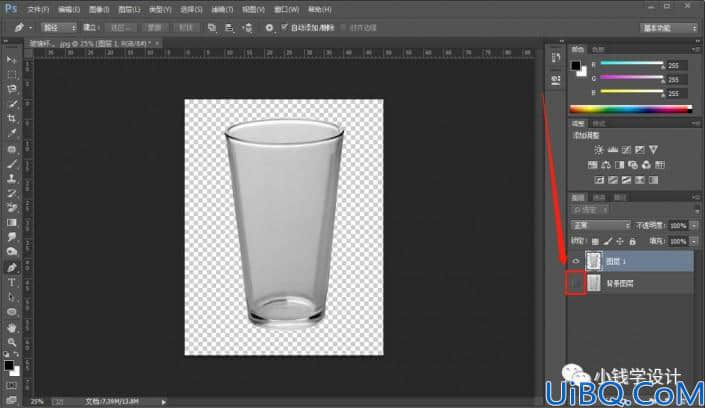
Task: Open the Window (W) menu
Action: 286,9
